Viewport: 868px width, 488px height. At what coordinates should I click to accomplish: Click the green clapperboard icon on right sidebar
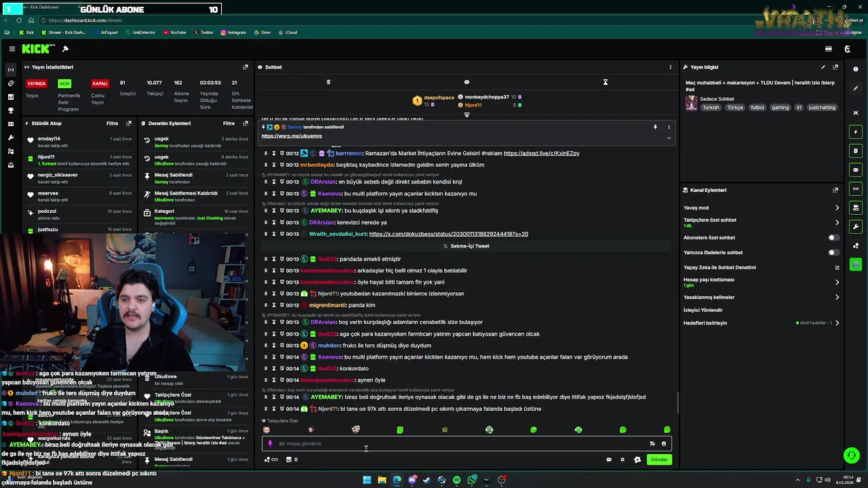tap(856, 264)
